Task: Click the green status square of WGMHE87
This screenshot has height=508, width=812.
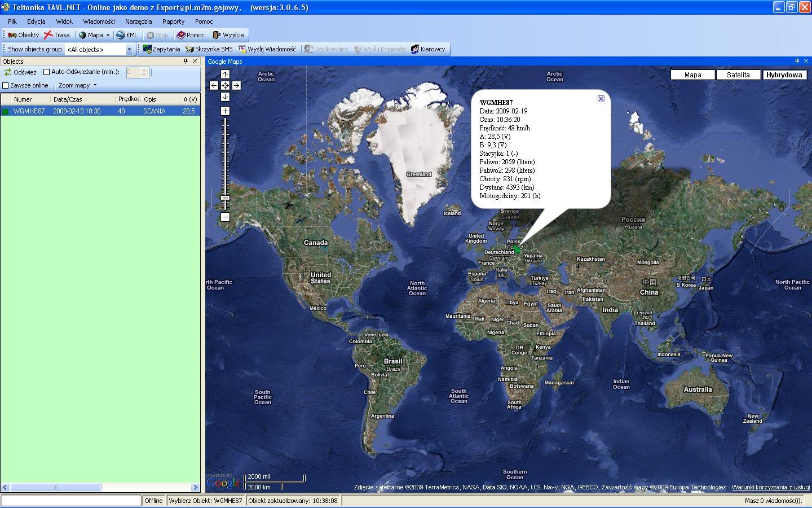Action: (6, 112)
